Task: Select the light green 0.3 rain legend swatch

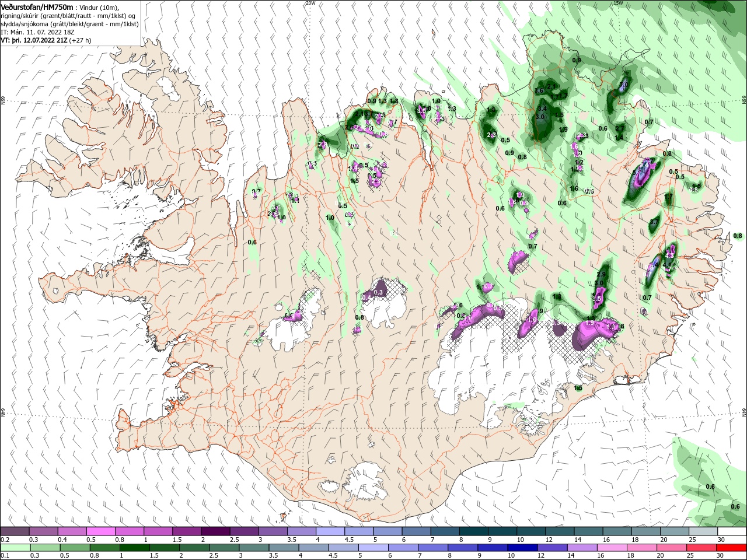Action: pos(44,548)
